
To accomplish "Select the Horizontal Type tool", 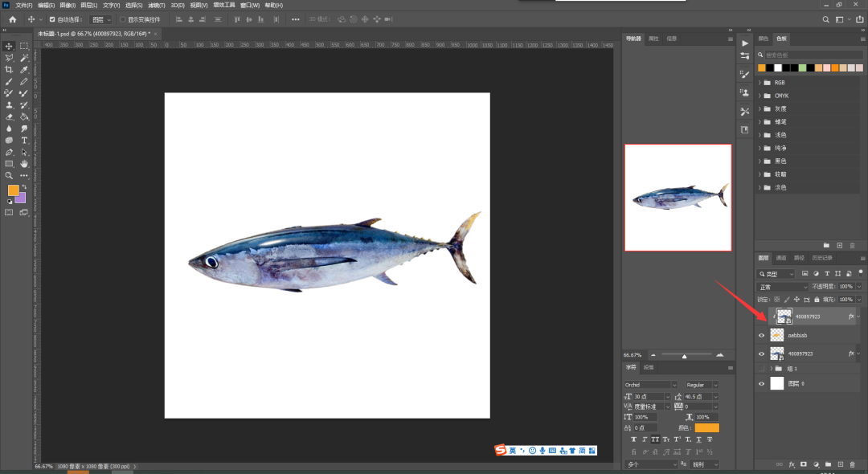I will (x=24, y=140).
